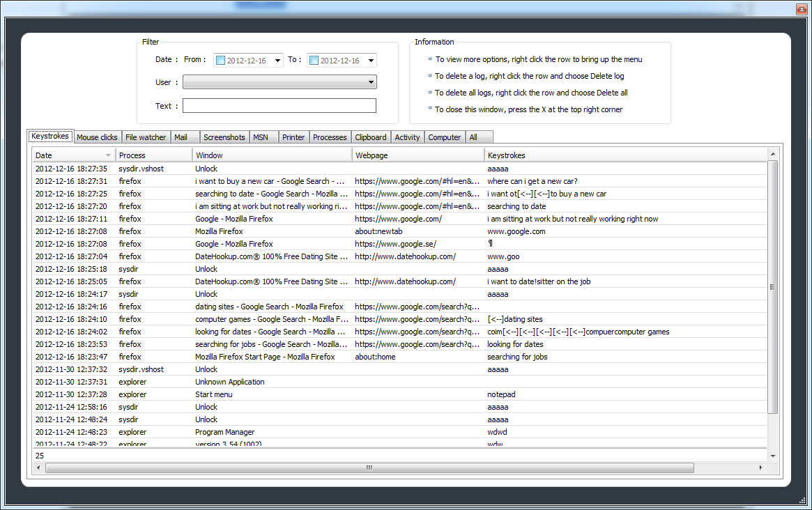812x510 pixels.
Task: Select the 'searching to date - Google Search' row
Action: click(x=399, y=194)
